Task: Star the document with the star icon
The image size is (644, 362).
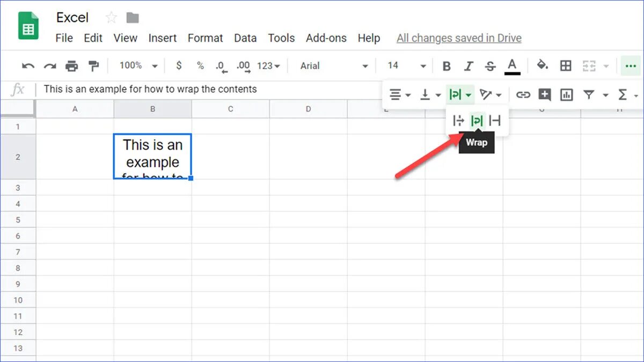Action: pyautogui.click(x=111, y=18)
